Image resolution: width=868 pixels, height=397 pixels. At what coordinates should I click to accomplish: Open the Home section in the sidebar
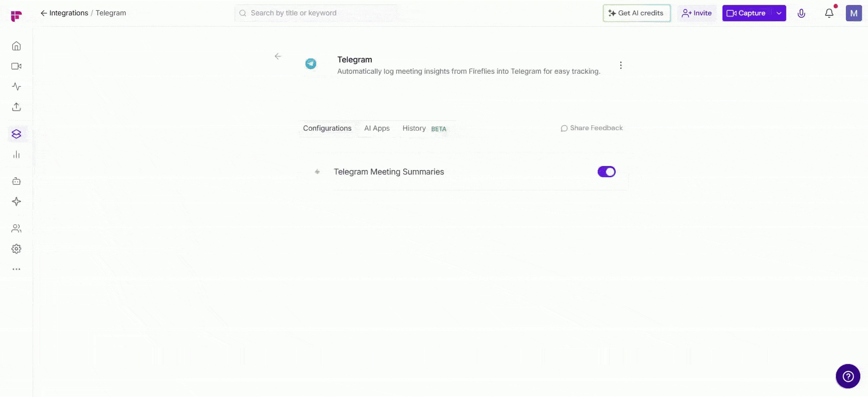(x=16, y=45)
